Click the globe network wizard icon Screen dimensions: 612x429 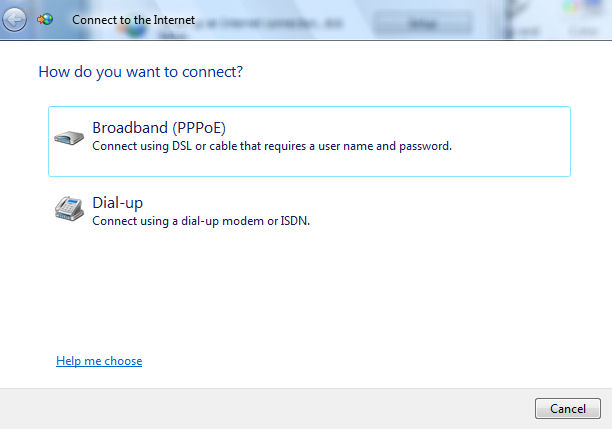pyautogui.click(x=45, y=19)
